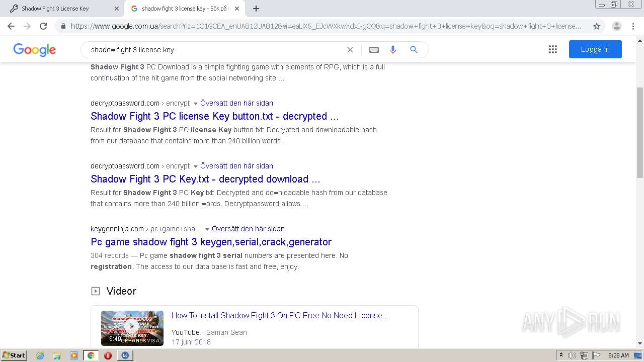Submit search with the magnifier icon
Viewport: 644px width, 362px height.
click(414, 50)
